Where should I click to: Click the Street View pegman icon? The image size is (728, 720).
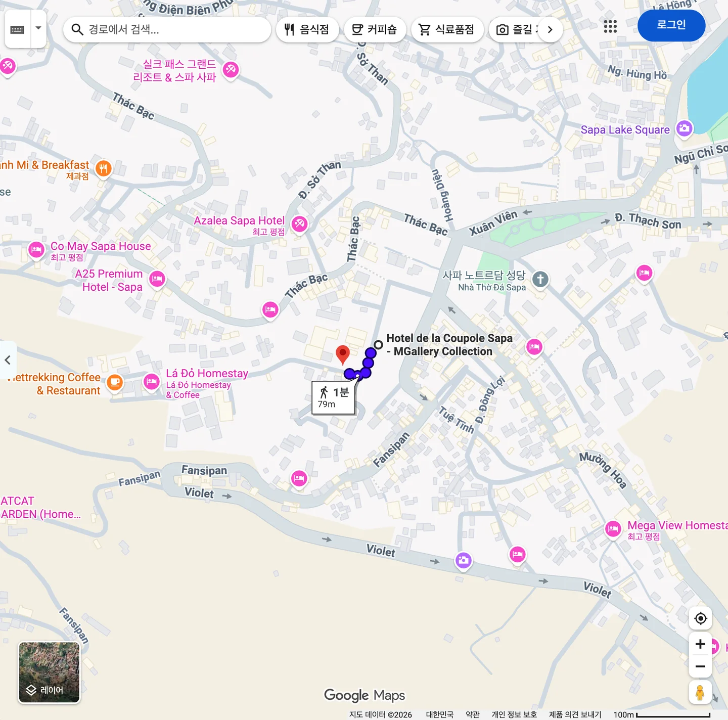click(700, 692)
